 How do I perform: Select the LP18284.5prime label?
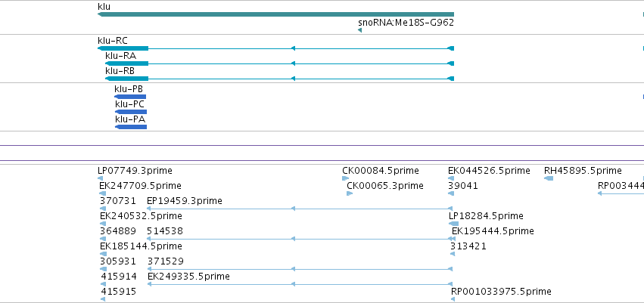[x=487, y=216]
